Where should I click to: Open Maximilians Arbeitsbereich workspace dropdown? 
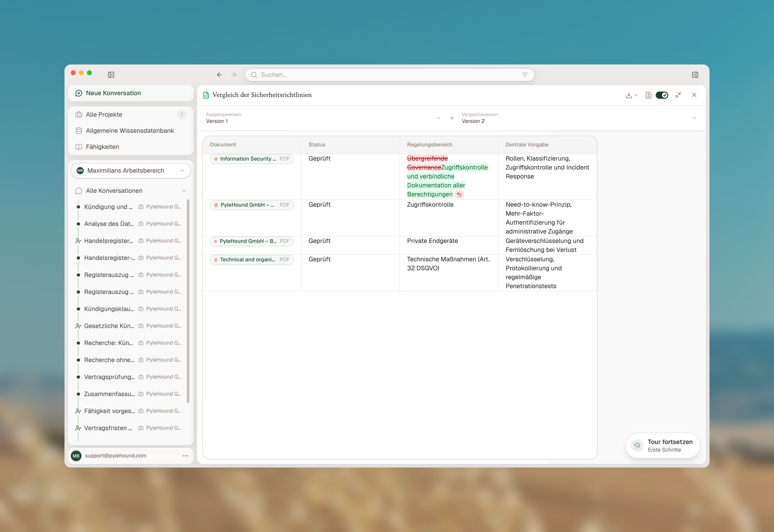(131, 171)
